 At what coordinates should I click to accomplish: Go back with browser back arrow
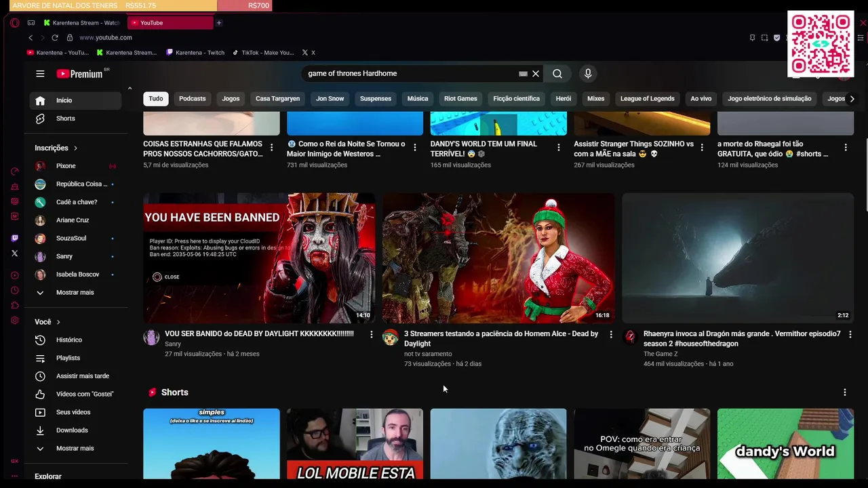[x=31, y=37]
